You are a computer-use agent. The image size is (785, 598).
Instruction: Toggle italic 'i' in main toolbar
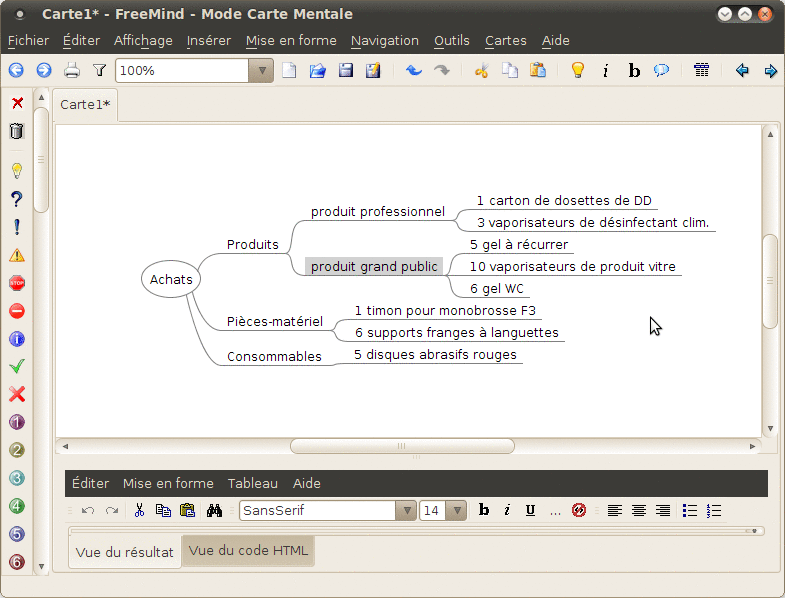point(606,71)
